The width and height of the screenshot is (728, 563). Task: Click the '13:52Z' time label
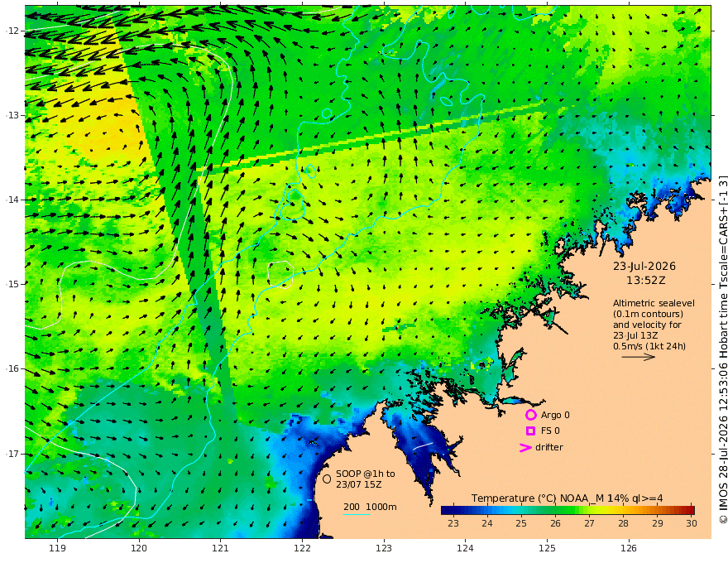pyautogui.click(x=646, y=281)
